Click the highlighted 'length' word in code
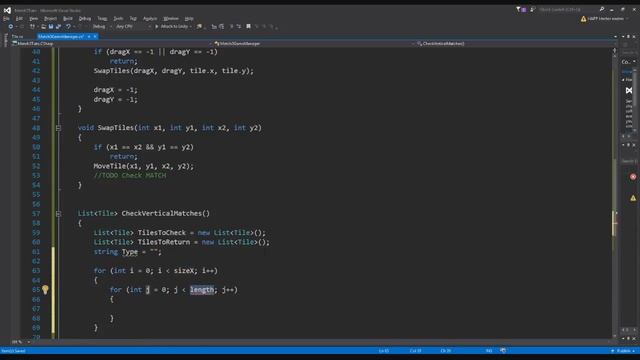The height and width of the screenshot is (360, 640). click(x=202, y=290)
